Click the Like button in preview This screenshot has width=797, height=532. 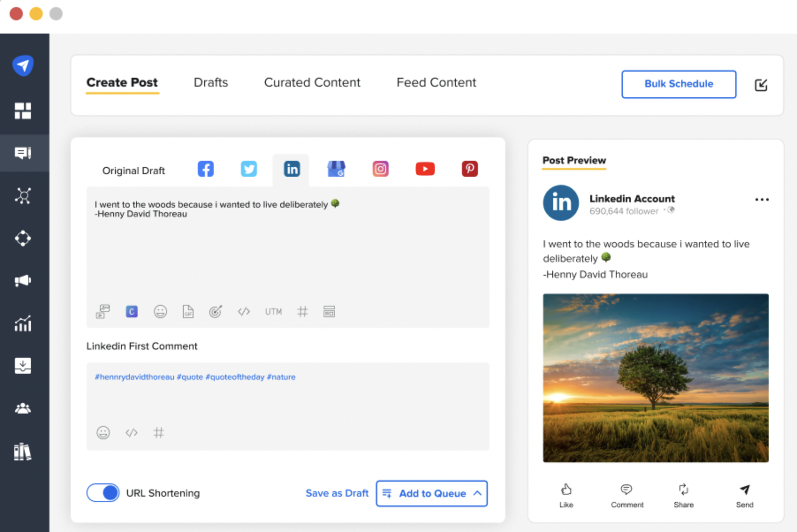566,495
